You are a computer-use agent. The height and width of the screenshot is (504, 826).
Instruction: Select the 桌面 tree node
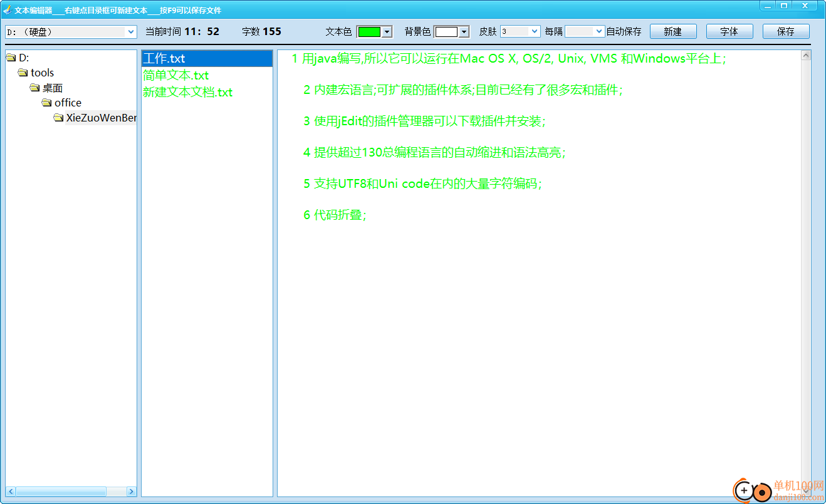[x=53, y=88]
